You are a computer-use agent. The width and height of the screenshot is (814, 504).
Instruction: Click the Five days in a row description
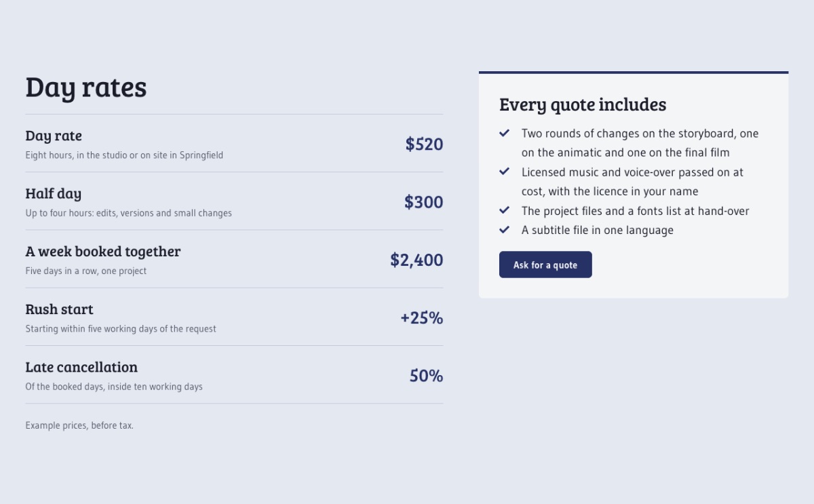(x=86, y=271)
